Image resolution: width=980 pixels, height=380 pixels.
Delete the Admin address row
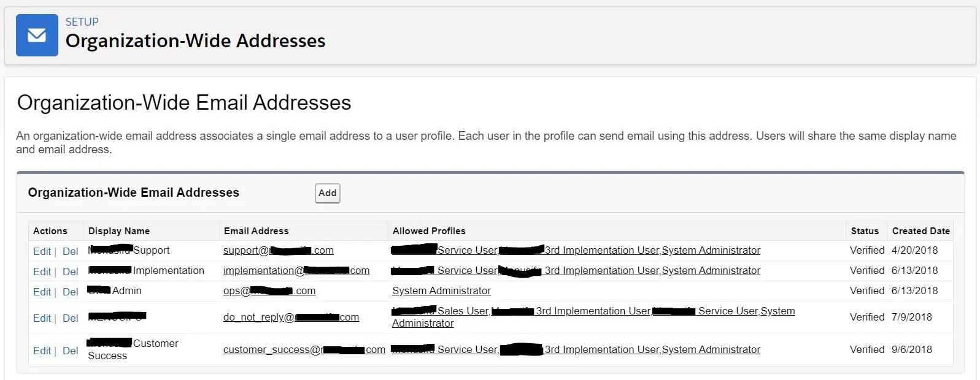tap(71, 292)
